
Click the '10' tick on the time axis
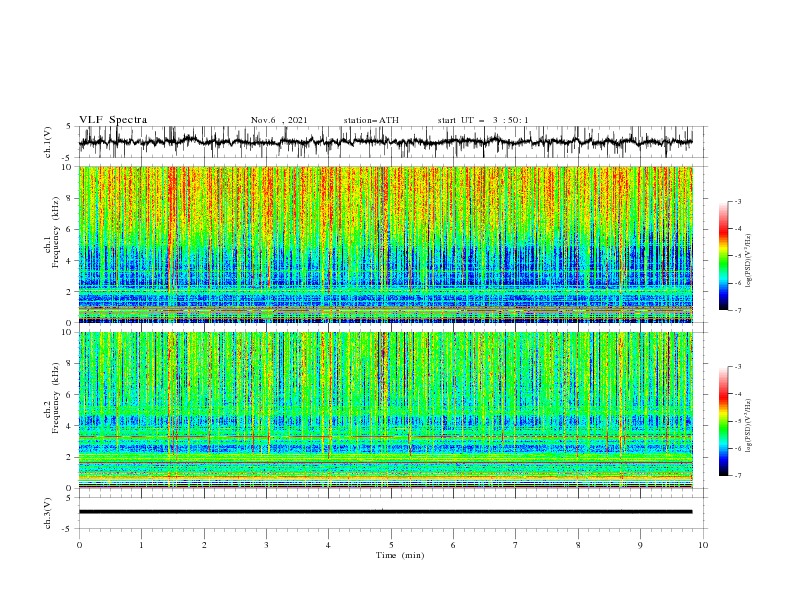703,545
